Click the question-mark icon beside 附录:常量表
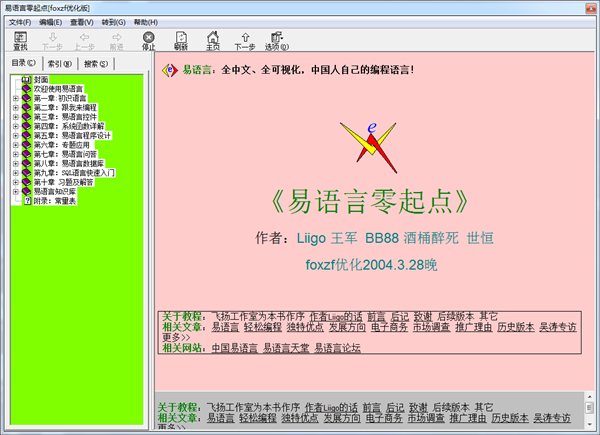This screenshot has width=600, height=435. (x=27, y=200)
